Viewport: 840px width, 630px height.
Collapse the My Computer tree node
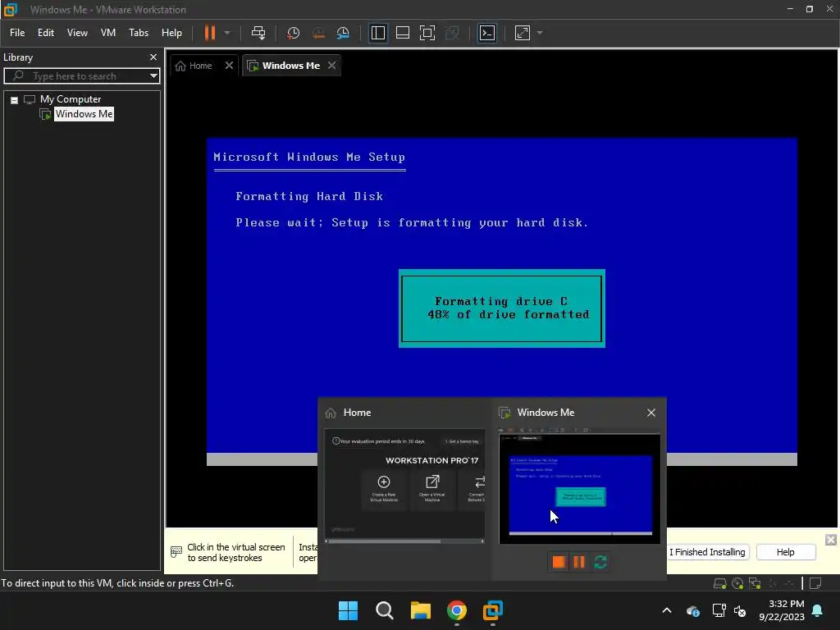(15, 99)
